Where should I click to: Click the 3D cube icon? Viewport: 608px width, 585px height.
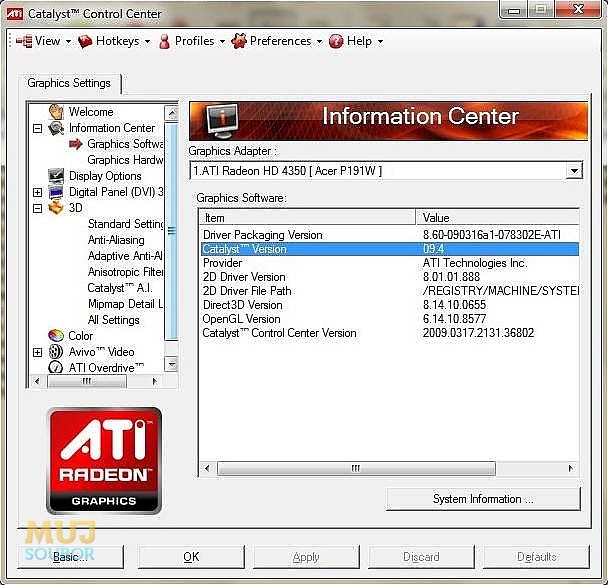click(x=56, y=208)
